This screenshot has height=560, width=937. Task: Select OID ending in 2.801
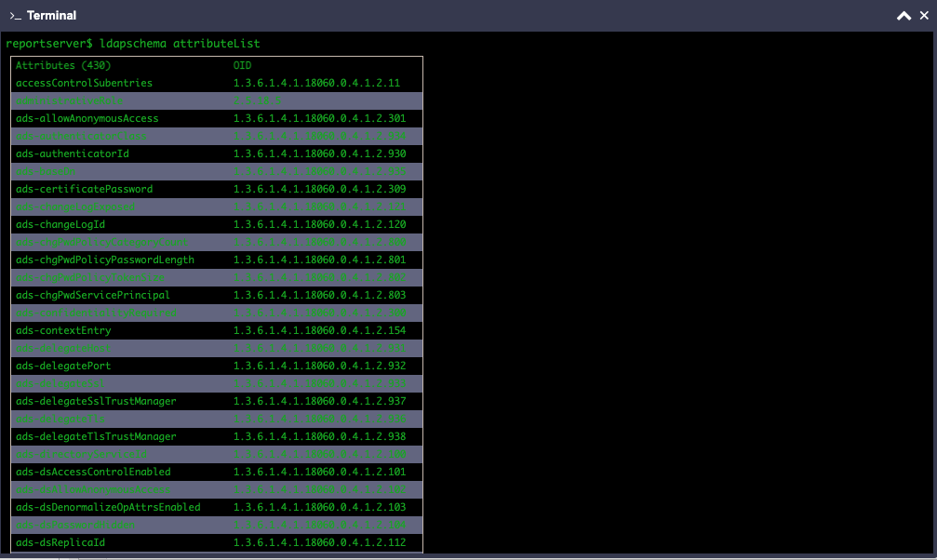[x=320, y=260]
